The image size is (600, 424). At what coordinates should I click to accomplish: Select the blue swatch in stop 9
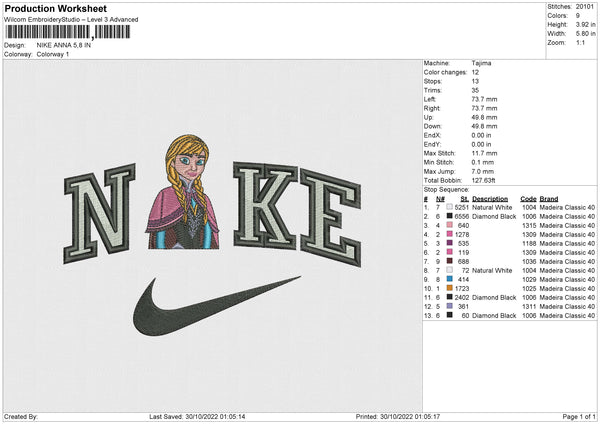449,279
